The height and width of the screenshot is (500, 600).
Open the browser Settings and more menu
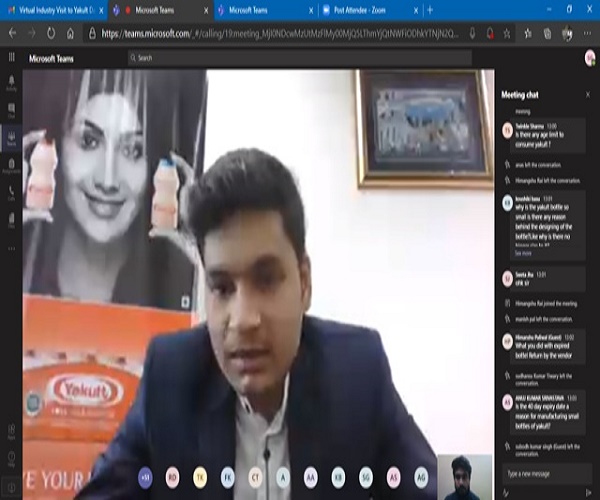tap(587, 34)
